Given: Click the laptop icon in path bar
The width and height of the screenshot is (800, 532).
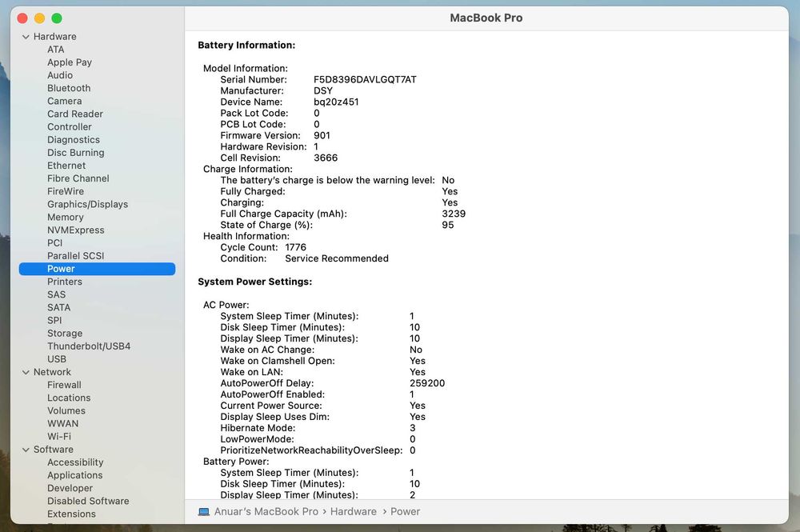Looking at the screenshot, I should tap(203, 511).
